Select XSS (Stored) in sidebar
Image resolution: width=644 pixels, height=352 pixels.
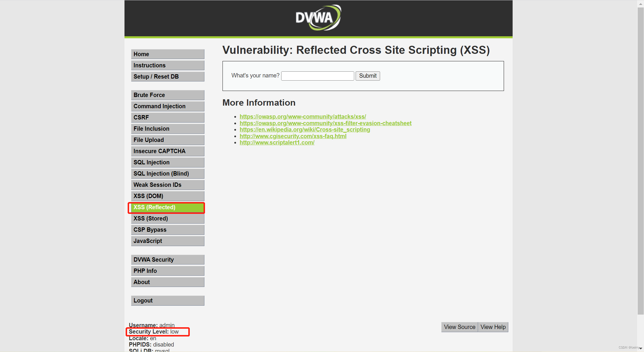tap(167, 218)
